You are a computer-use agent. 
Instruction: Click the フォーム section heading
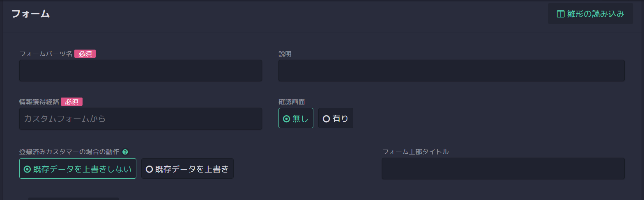pyautogui.click(x=30, y=14)
